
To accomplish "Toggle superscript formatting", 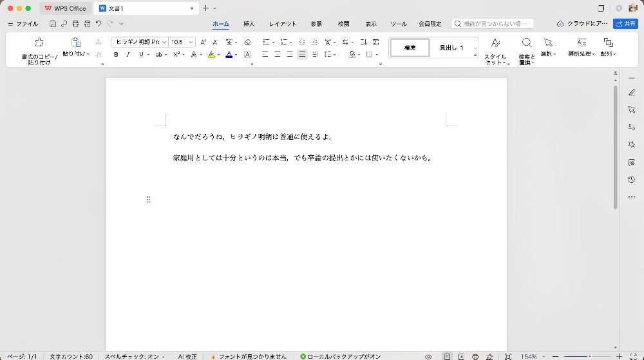I will [176, 54].
